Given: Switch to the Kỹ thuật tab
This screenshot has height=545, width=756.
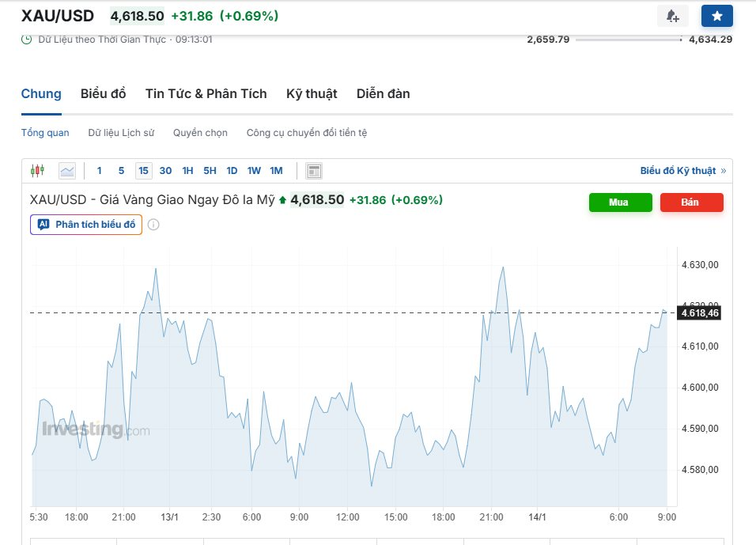Looking at the screenshot, I should pyautogui.click(x=312, y=93).
